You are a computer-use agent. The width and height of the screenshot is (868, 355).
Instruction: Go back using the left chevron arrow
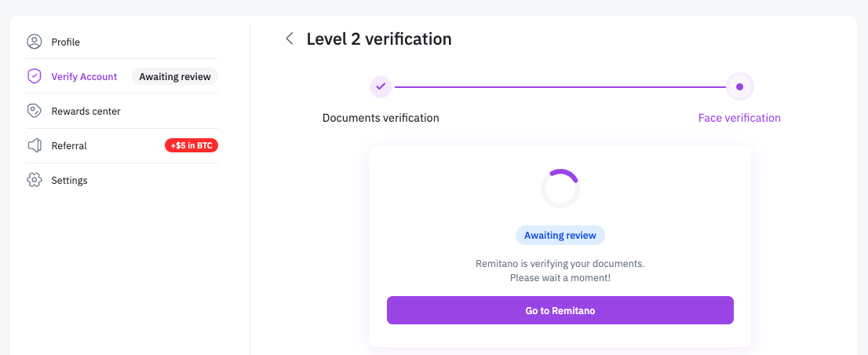pyautogui.click(x=290, y=38)
